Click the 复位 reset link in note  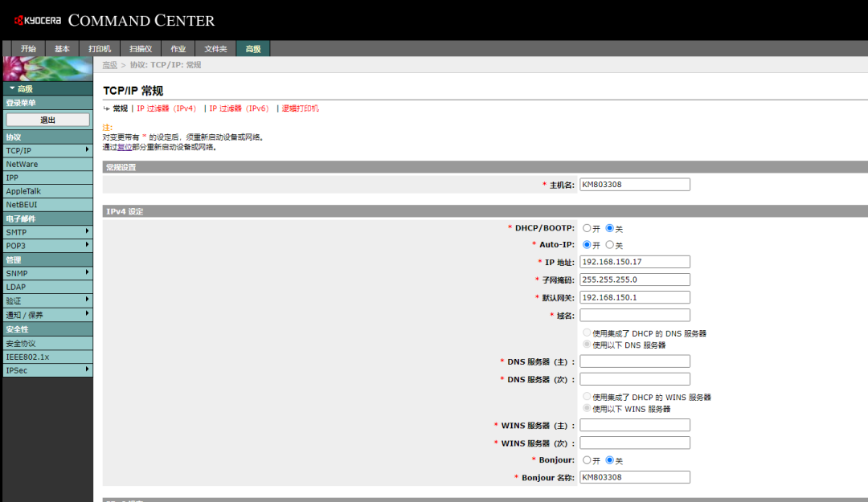pyautogui.click(x=125, y=147)
